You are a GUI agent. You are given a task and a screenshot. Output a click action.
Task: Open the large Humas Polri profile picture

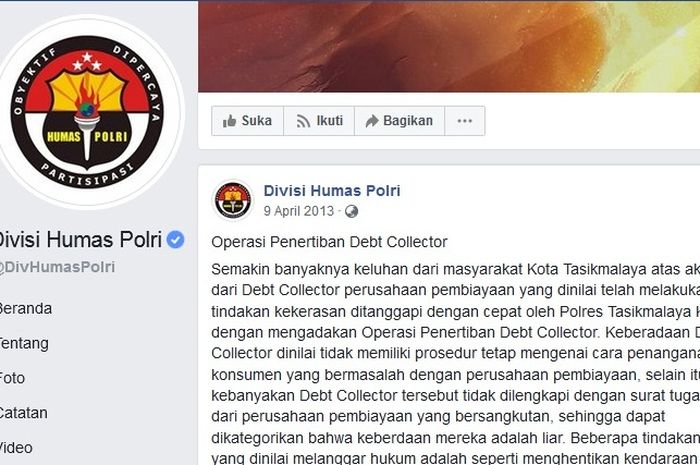(x=87, y=111)
